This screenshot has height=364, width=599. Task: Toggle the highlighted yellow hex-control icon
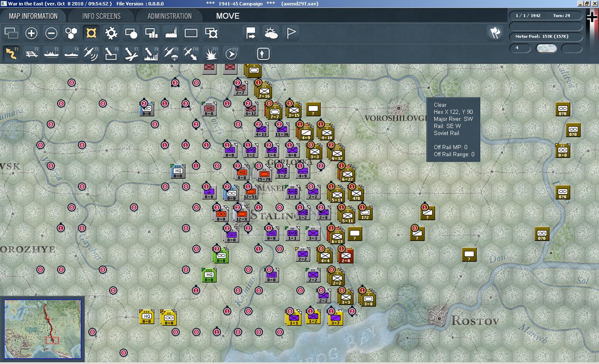[x=91, y=33]
